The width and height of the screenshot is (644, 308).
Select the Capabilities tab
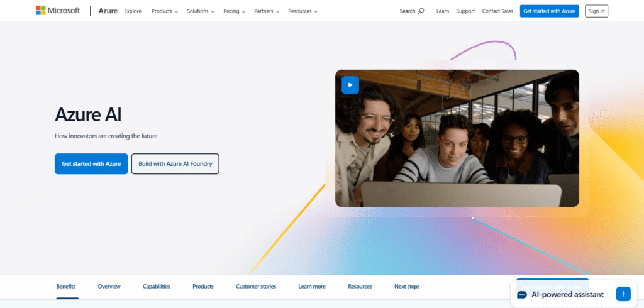(157, 286)
